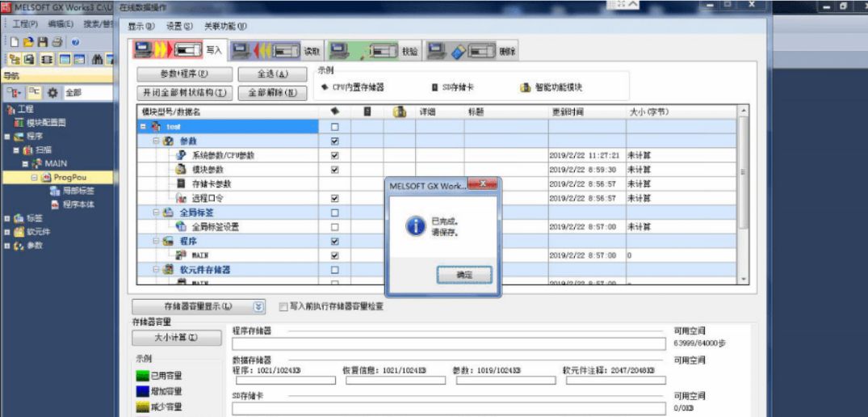
Task: Click 确定 in the completion dialog
Action: click(464, 275)
